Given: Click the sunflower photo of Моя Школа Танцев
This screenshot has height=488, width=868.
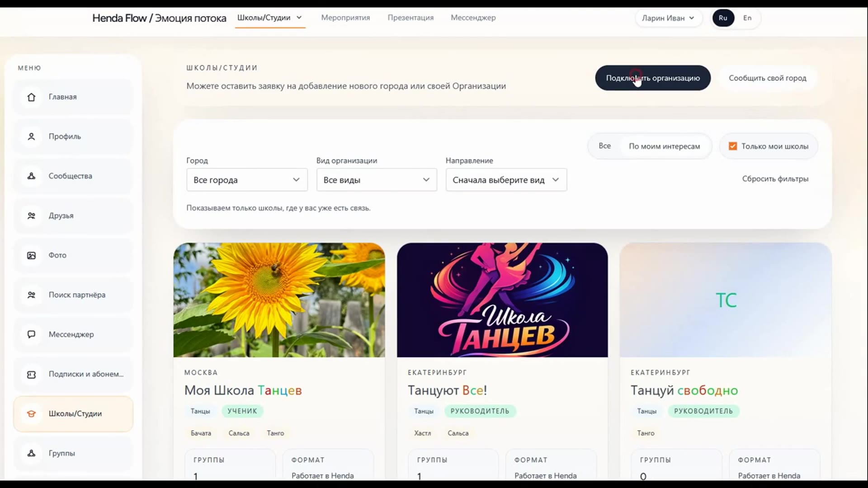Looking at the screenshot, I should pyautogui.click(x=279, y=300).
